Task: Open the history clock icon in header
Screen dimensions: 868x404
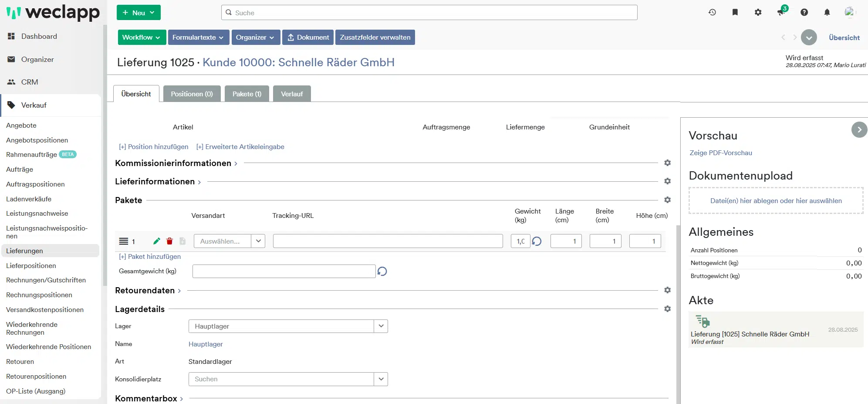Action: tap(712, 12)
